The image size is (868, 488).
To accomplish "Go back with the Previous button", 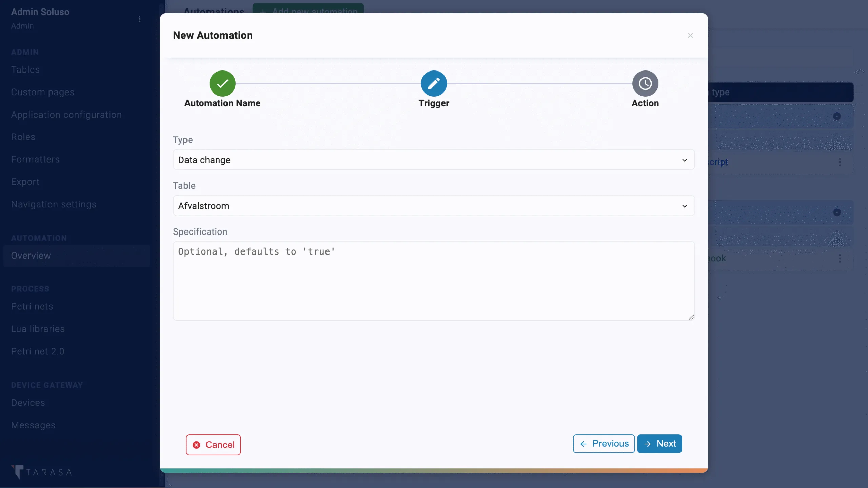I will coord(604,444).
